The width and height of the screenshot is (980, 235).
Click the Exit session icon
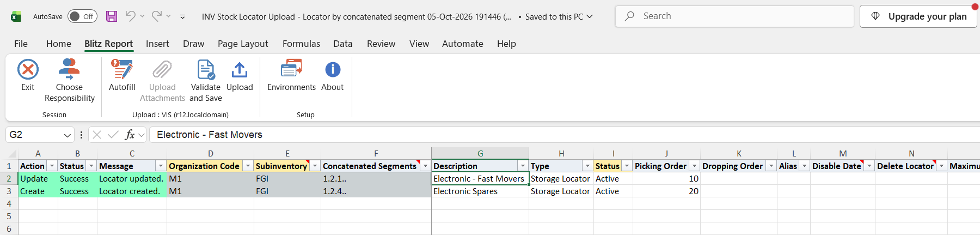[x=28, y=70]
